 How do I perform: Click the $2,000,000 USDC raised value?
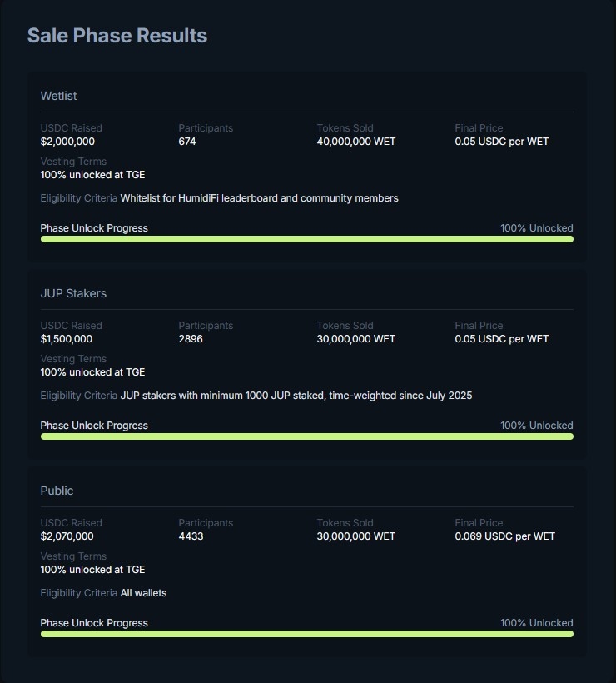[67, 142]
